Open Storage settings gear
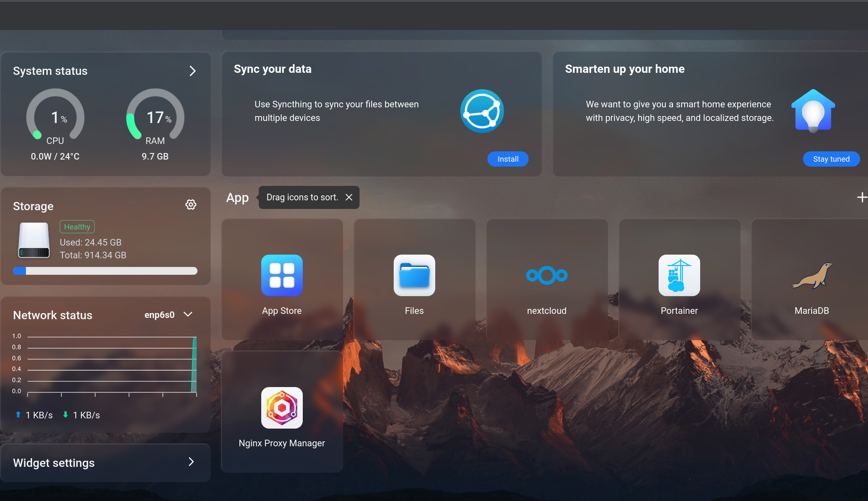This screenshot has height=501, width=868. [191, 204]
